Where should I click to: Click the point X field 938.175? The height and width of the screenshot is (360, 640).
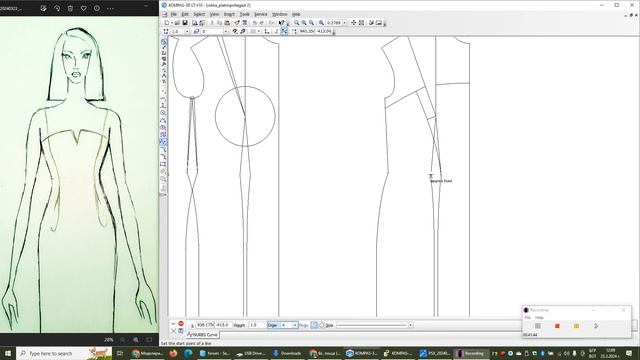point(204,325)
